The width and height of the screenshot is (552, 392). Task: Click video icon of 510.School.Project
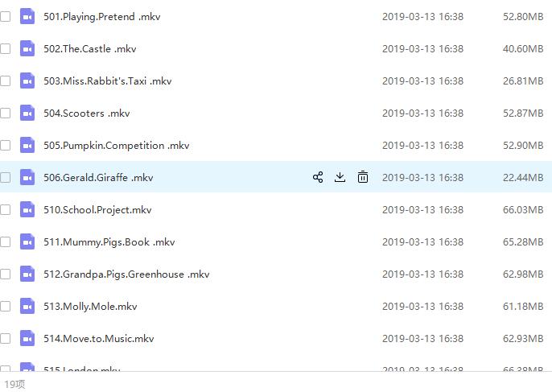27,209
